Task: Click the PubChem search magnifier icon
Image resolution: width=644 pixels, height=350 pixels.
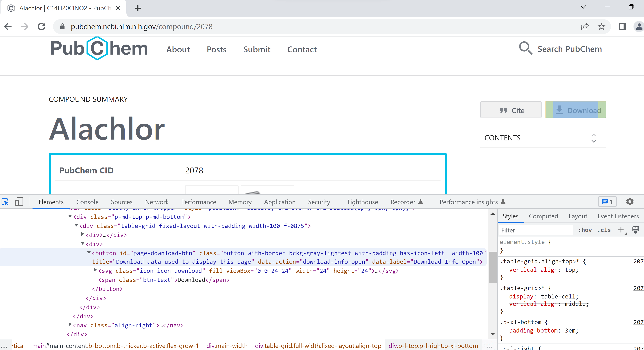Action: [x=525, y=48]
